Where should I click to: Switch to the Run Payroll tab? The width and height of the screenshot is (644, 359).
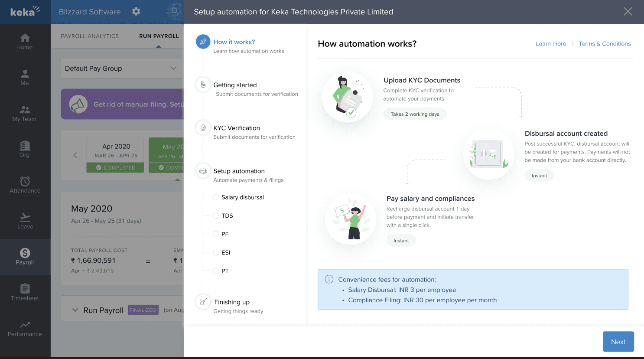click(x=159, y=36)
